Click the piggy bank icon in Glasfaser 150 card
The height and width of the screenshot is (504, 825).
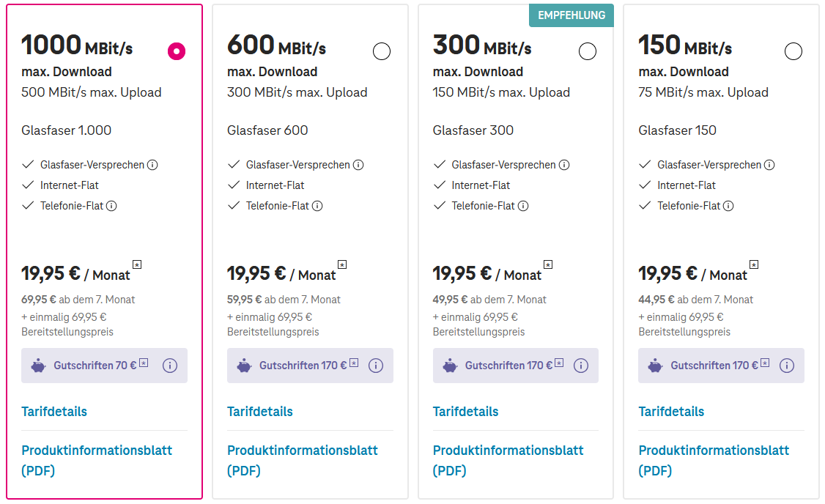click(654, 365)
